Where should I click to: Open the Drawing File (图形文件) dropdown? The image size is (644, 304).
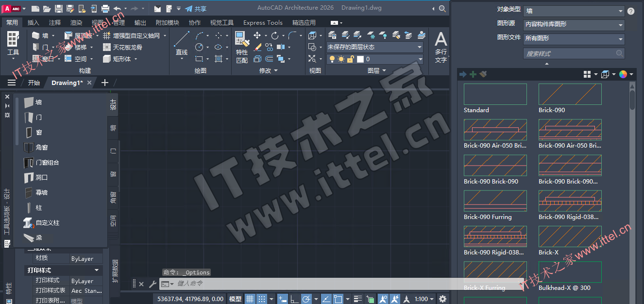click(574, 38)
